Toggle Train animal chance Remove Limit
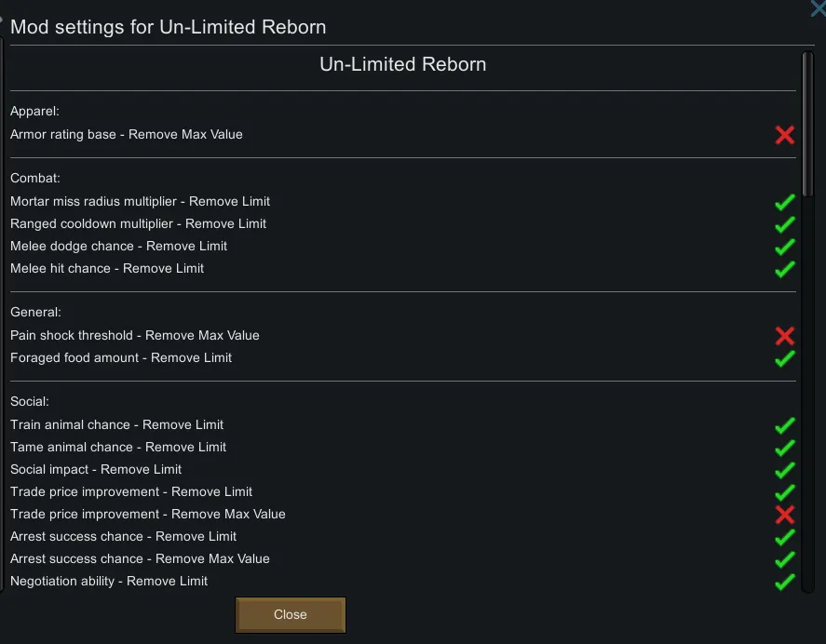 coord(785,425)
